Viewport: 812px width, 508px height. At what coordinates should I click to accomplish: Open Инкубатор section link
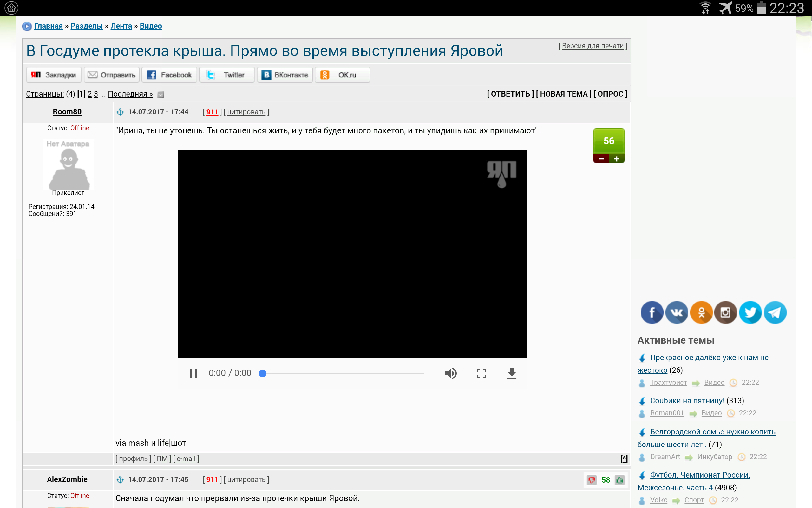click(x=715, y=457)
